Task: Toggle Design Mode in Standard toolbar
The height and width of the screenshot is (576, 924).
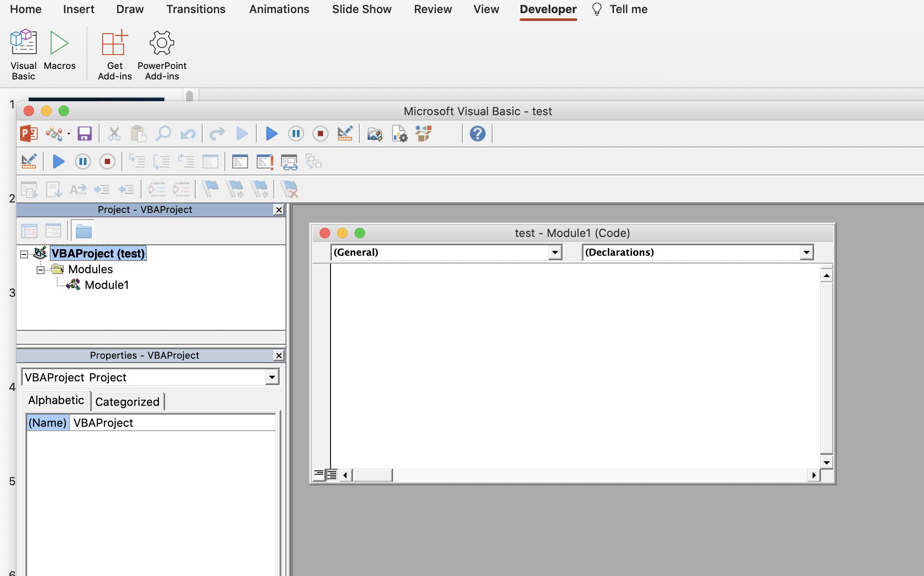Action: coord(345,134)
